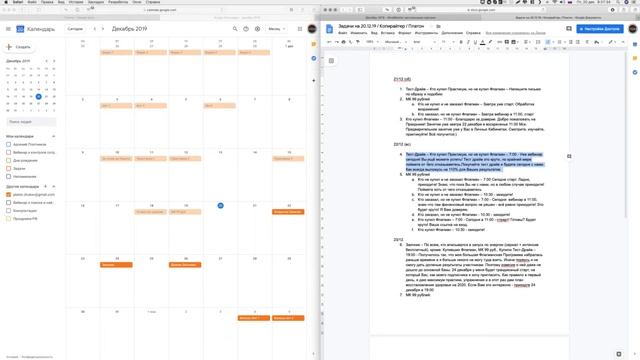The height and width of the screenshot is (360, 640).
Task: Open the zoom percentage dropdown in Docs
Action: [371, 42]
